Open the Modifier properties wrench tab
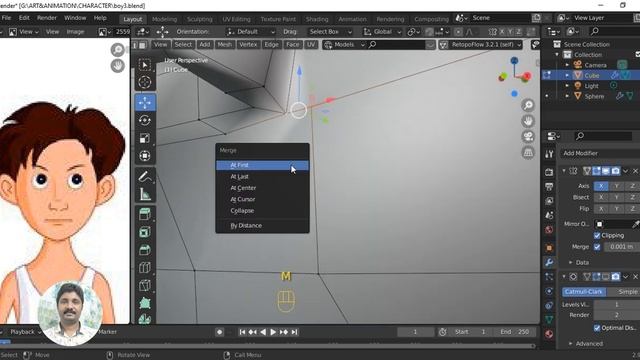Image resolution: width=640 pixels, height=360 pixels. click(549, 262)
